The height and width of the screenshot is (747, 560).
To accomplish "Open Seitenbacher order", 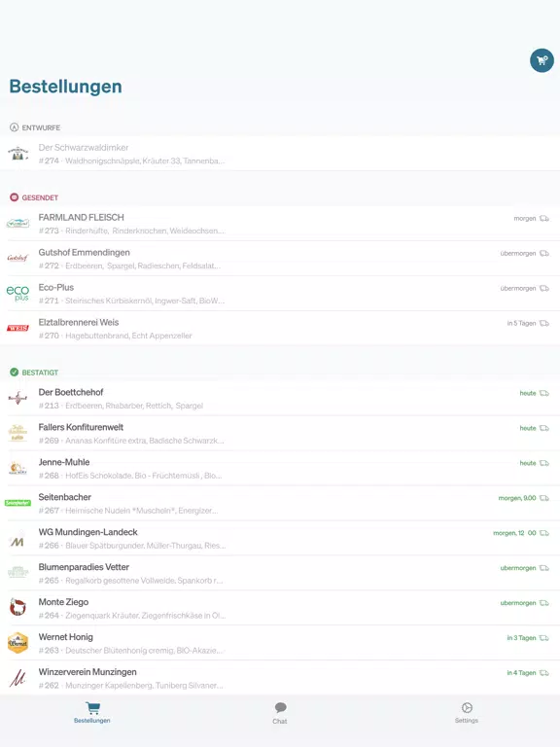I will (280, 503).
